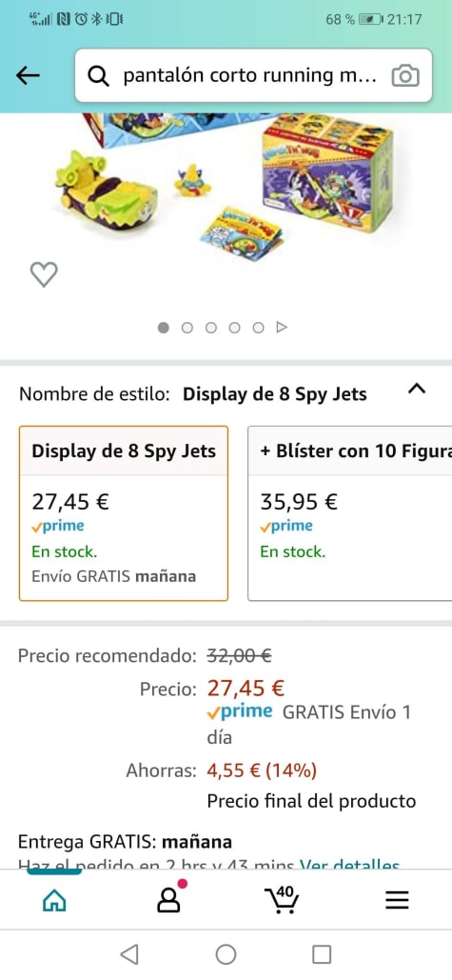The width and height of the screenshot is (452, 980).
Task: Tap Android home circle button
Action: click(x=226, y=954)
